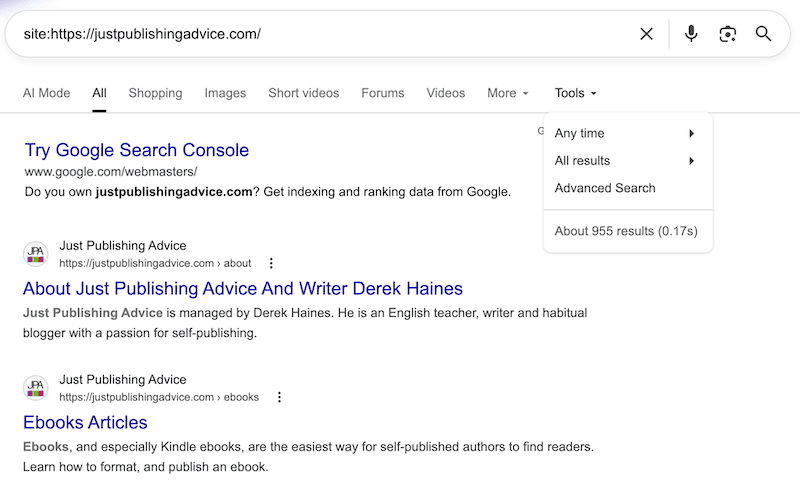This screenshot has width=800, height=489.
Task: Click the About 955 results text
Action: coord(626,231)
